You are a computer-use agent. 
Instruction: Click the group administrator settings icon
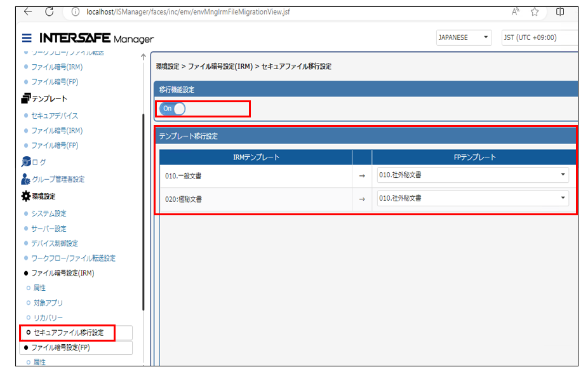25,179
